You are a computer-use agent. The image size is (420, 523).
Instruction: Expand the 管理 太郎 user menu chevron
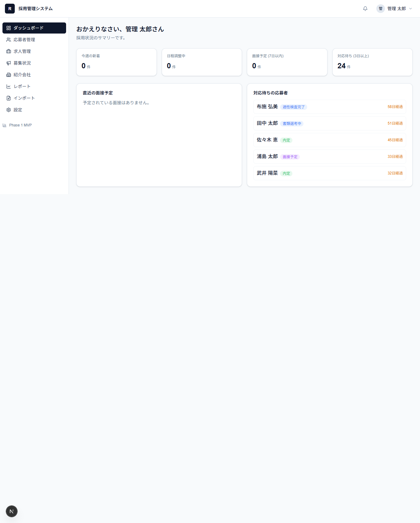click(410, 9)
